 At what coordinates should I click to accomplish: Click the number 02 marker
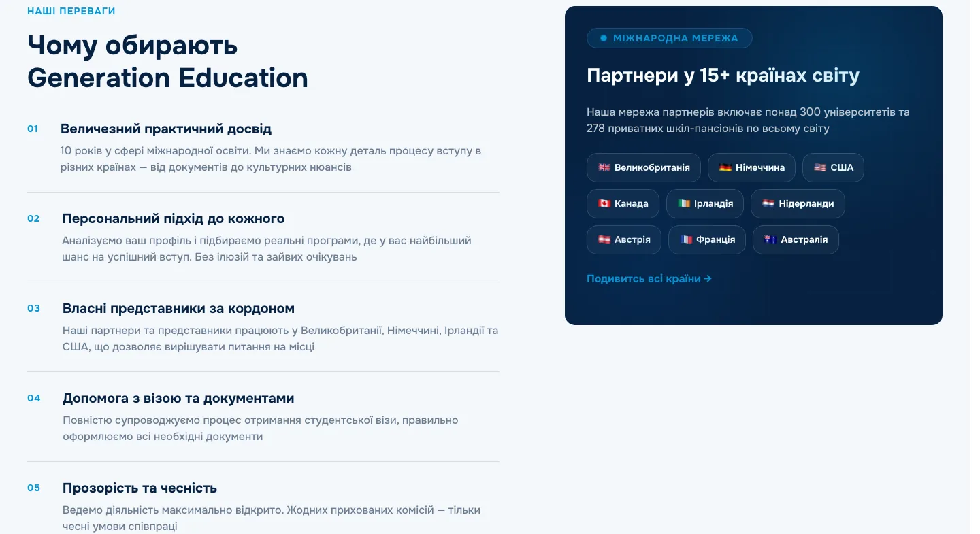[x=33, y=218]
